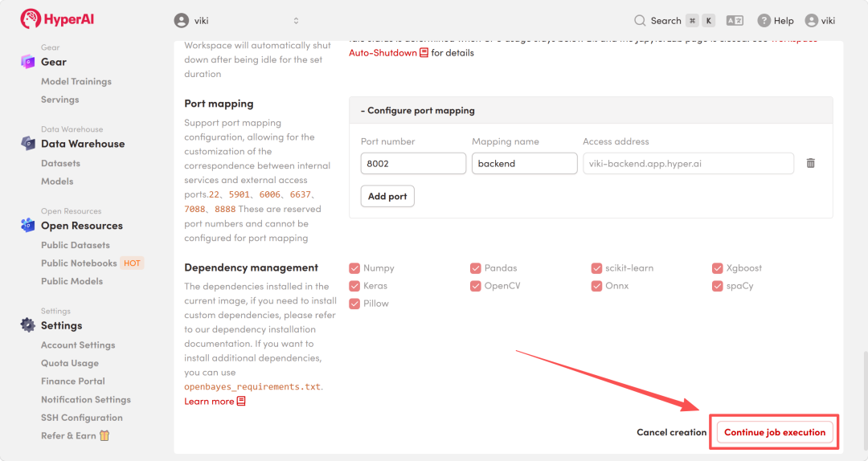This screenshot has width=868, height=461.
Task: Click Cancel creation
Action: click(x=671, y=432)
